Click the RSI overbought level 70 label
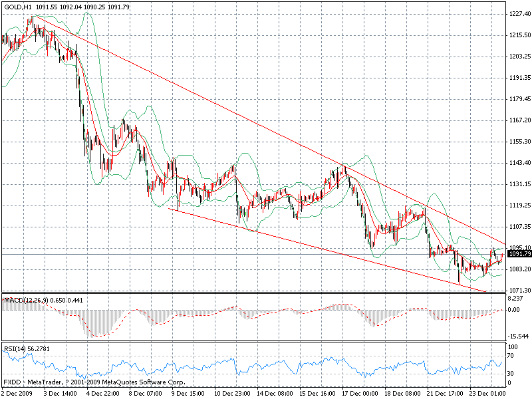 (511, 356)
